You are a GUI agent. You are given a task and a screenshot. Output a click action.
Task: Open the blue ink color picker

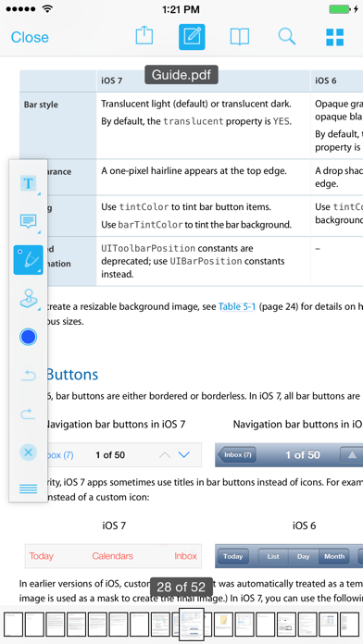[29, 337]
